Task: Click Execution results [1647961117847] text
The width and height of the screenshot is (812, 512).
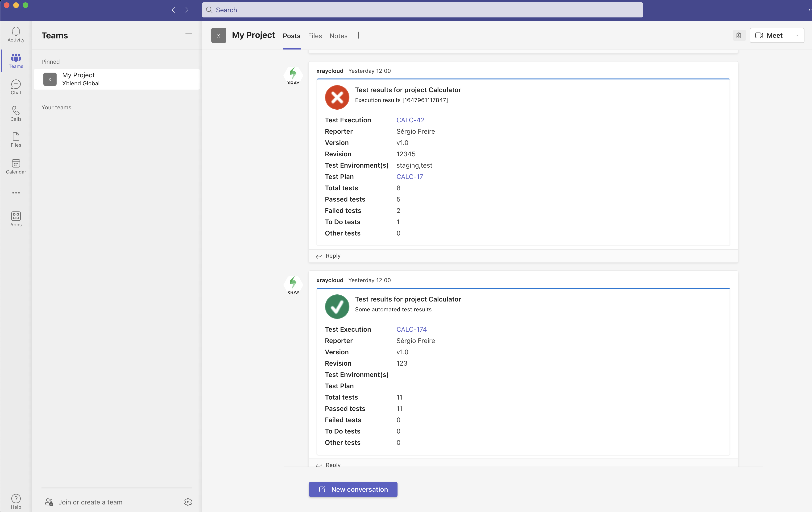Action: 401,100
